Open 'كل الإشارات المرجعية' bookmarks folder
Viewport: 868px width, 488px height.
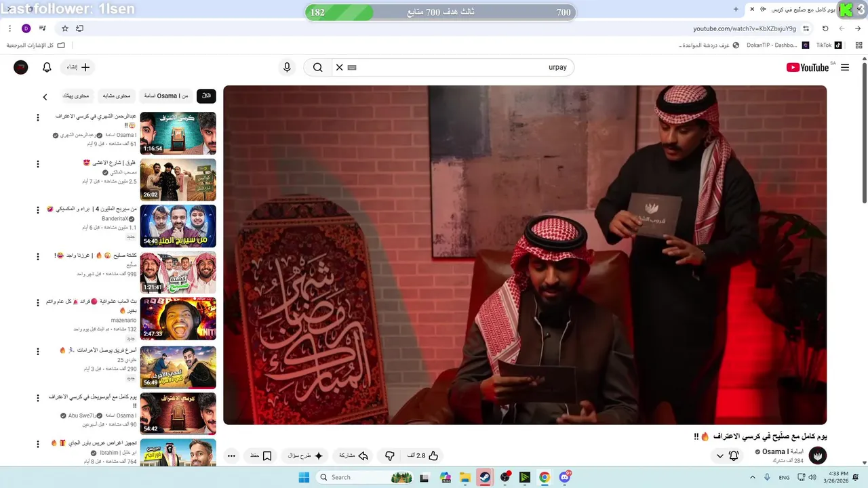click(x=36, y=45)
